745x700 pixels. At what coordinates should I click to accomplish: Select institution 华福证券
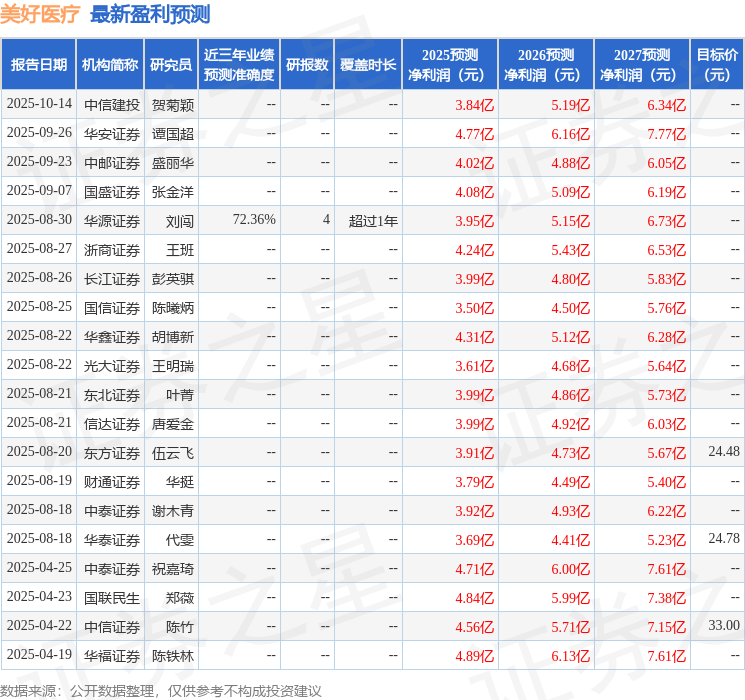click(112, 656)
